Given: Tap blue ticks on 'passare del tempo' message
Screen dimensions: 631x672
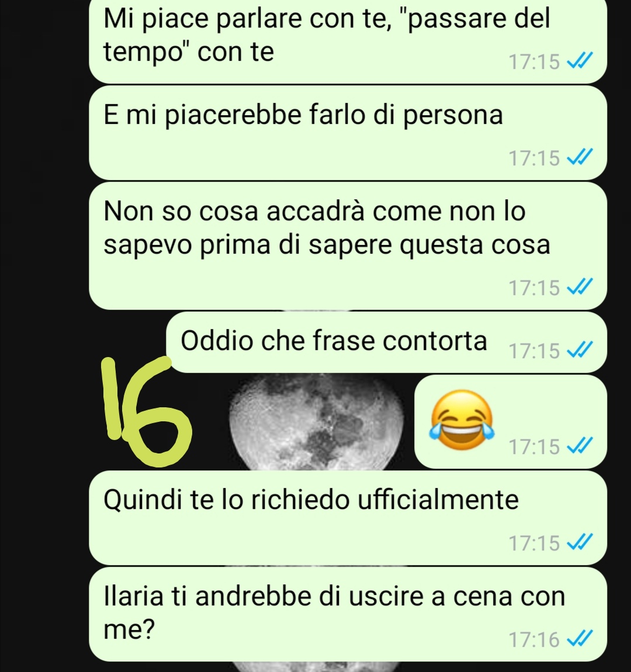Looking at the screenshot, I should tap(580, 60).
